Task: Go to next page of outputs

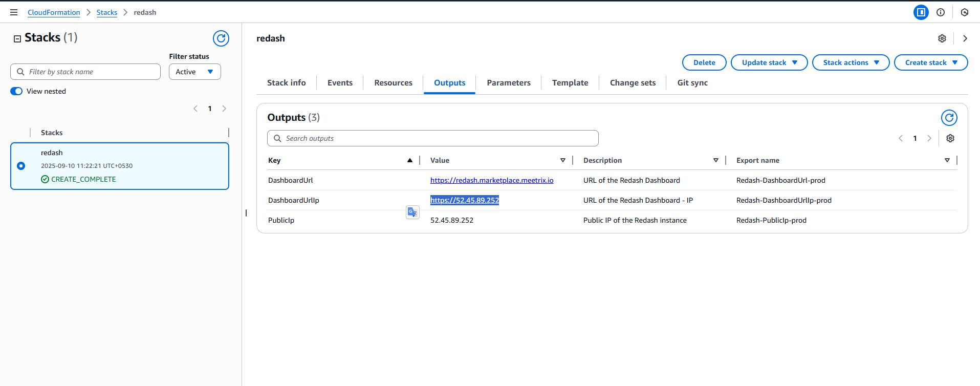Action: [x=929, y=138]
